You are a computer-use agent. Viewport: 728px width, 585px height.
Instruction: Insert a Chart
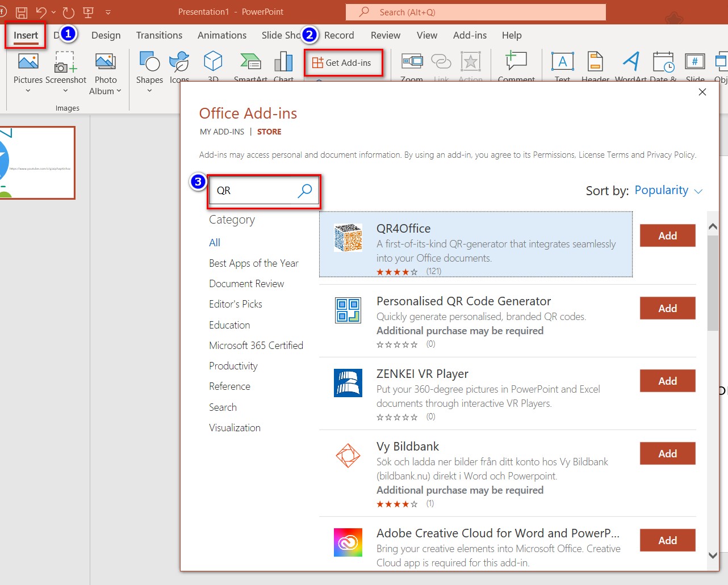pos(283,62)
